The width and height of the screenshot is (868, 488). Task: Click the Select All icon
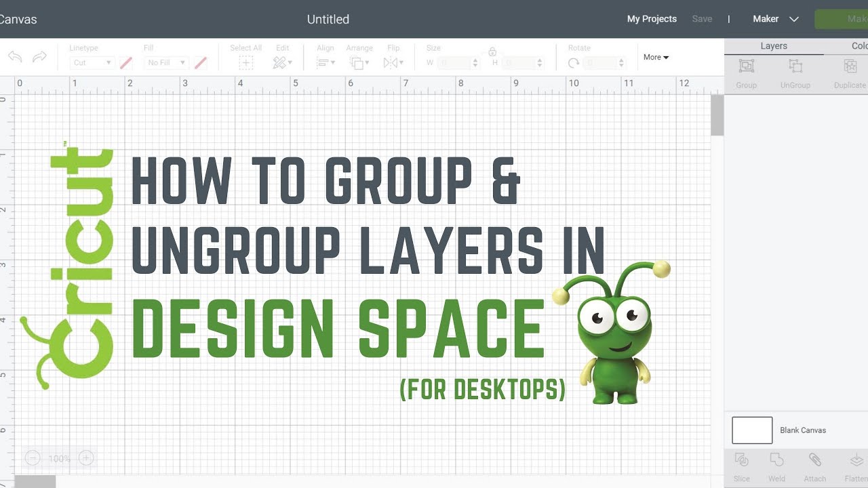pos(245,62)
